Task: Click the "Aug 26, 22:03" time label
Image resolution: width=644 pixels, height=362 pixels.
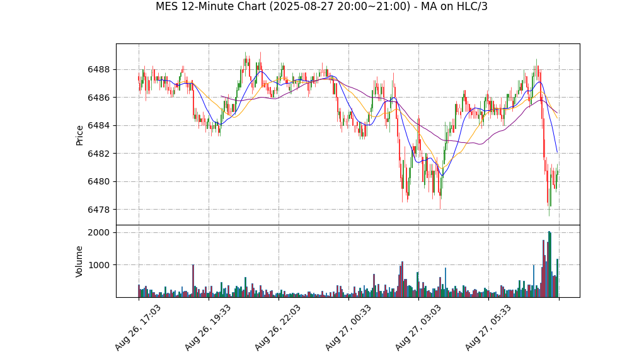Action: 277,327
